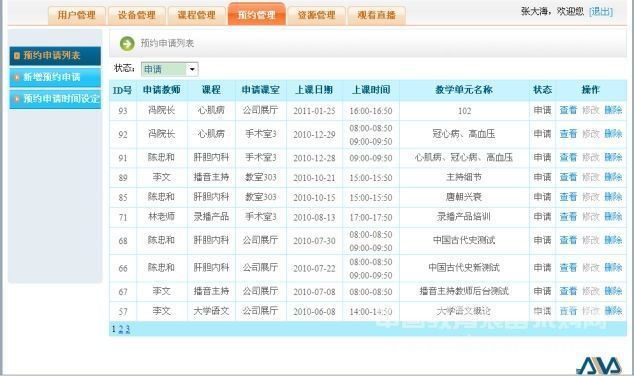Delete request ID 92

tap(613, 134)
